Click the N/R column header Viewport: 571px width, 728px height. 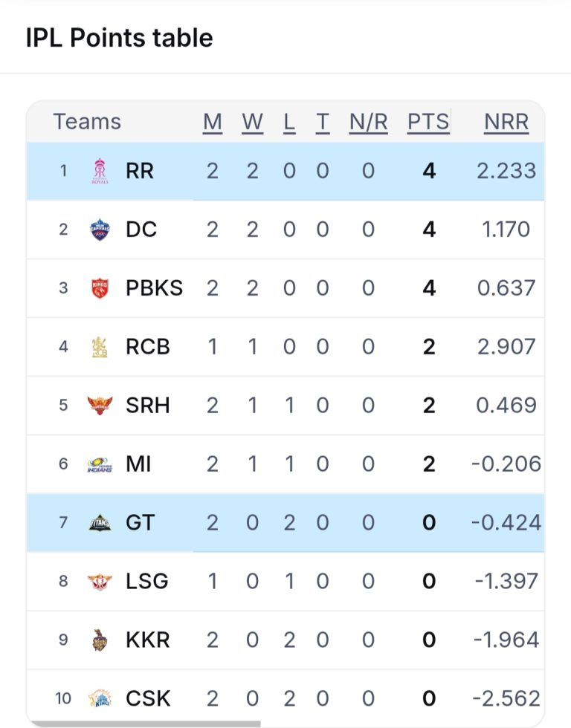coord(368,122)
